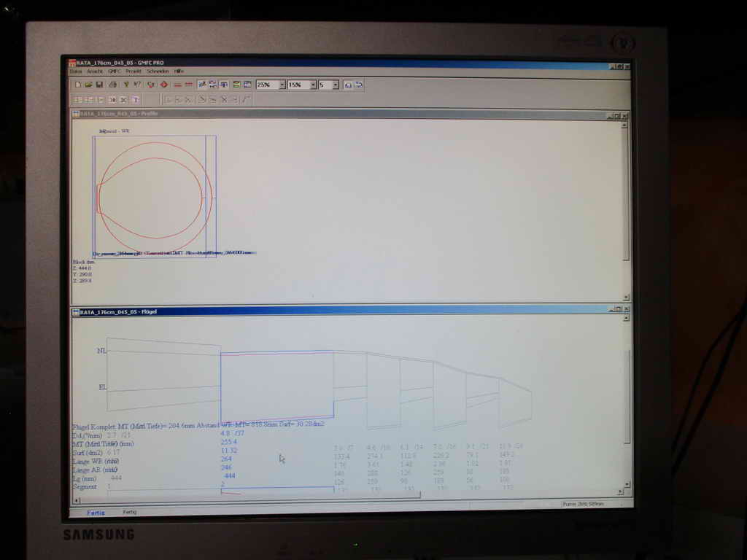The width and height of the screenshot is (747, 560).
Task: Click the New file icon in toolbar
Action: [77, 85]
